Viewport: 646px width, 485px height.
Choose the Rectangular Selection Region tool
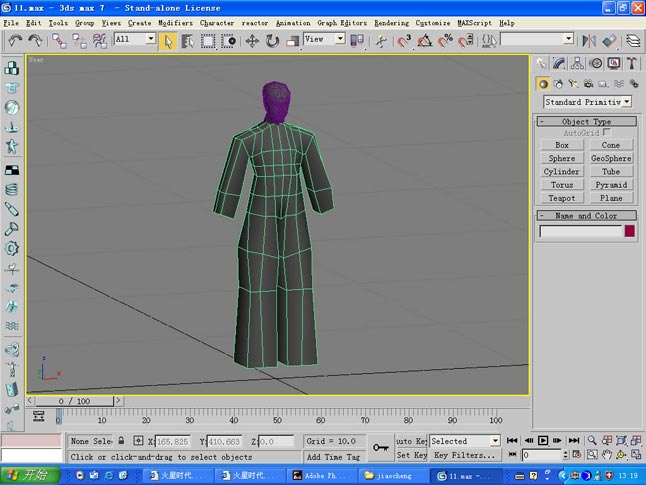(x=208, y=41)
